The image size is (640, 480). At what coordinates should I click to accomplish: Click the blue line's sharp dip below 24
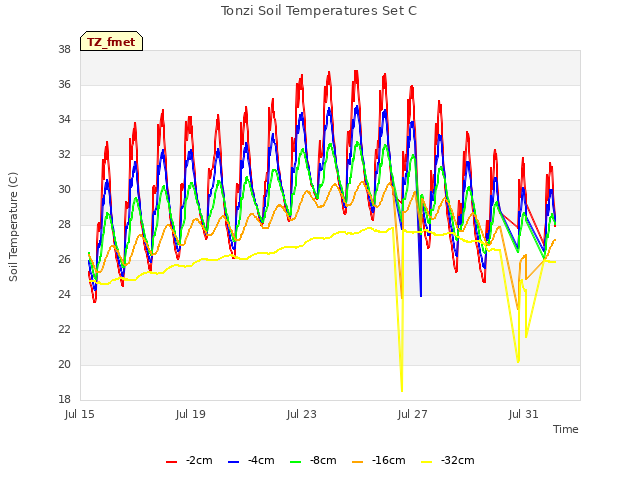pos(421,295)
